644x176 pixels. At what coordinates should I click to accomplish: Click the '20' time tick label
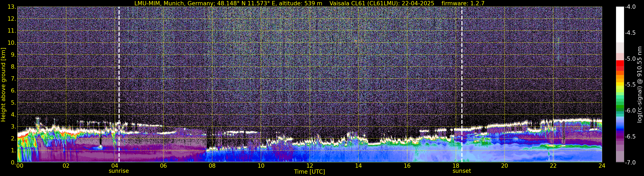coord(505,166)
